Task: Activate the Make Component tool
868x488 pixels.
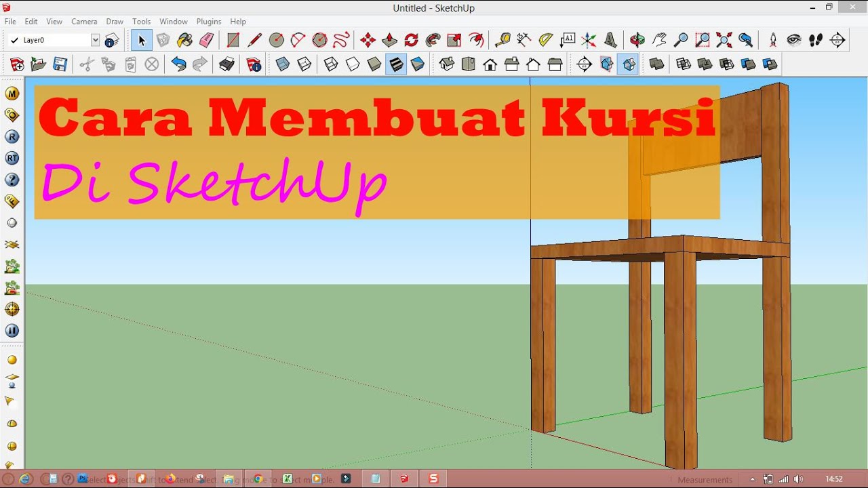Action: click(163, 40)
